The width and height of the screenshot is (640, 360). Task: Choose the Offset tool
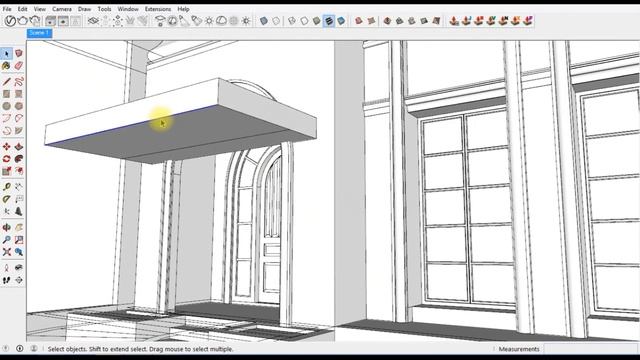[x=19, y=171]
